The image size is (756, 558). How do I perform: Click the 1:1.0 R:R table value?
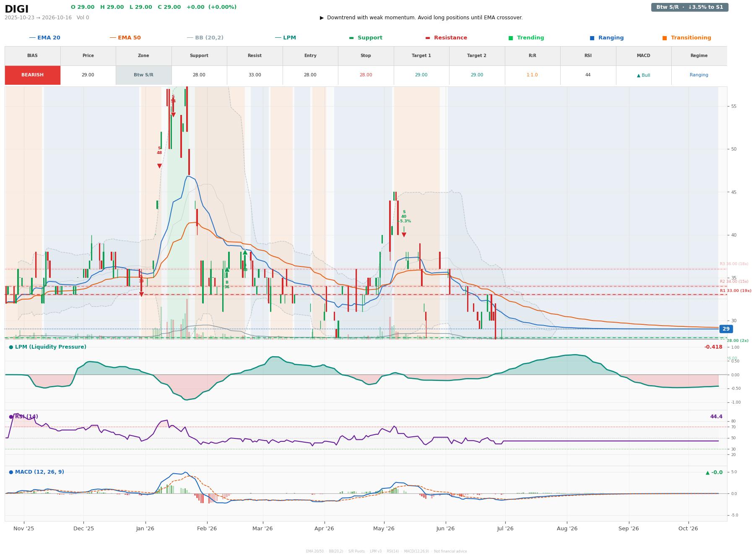[532, 75]
